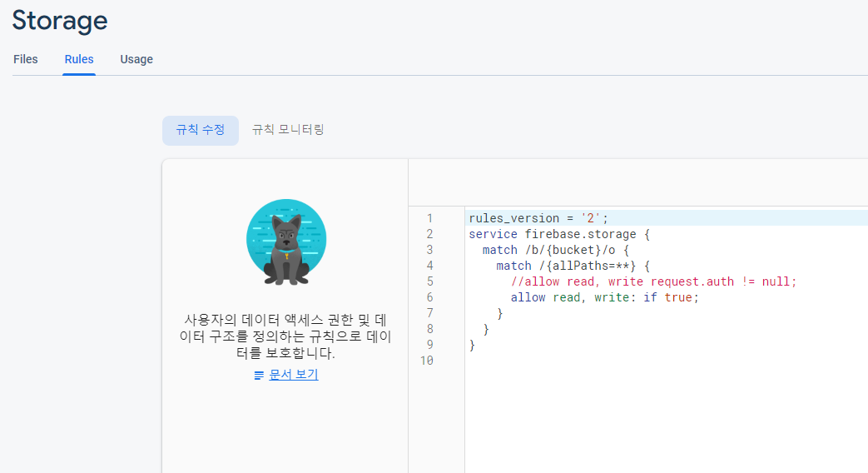Click the match /b/{bucket}/o line

tap(556, 250)
